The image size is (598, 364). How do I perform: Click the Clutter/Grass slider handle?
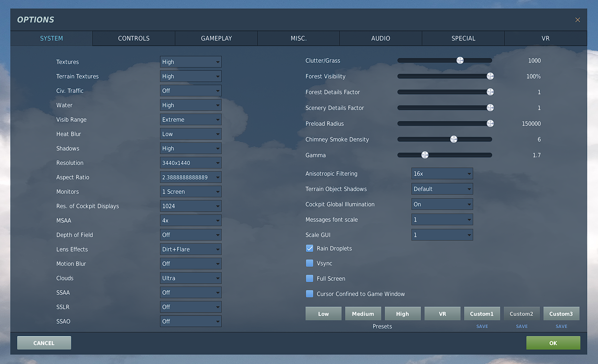pyautogui.click(x=460, y=60)
